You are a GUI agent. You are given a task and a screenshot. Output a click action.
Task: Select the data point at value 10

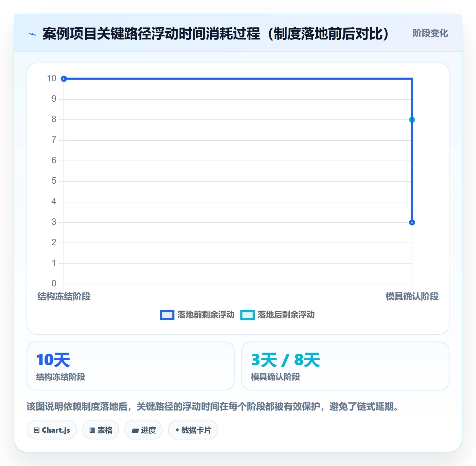[64, 79]
